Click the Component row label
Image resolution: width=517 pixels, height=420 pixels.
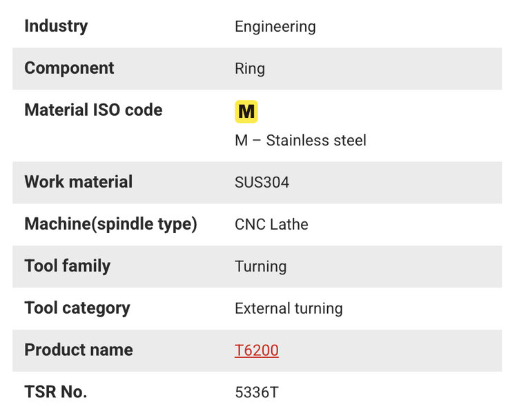[x=69, y=68]
